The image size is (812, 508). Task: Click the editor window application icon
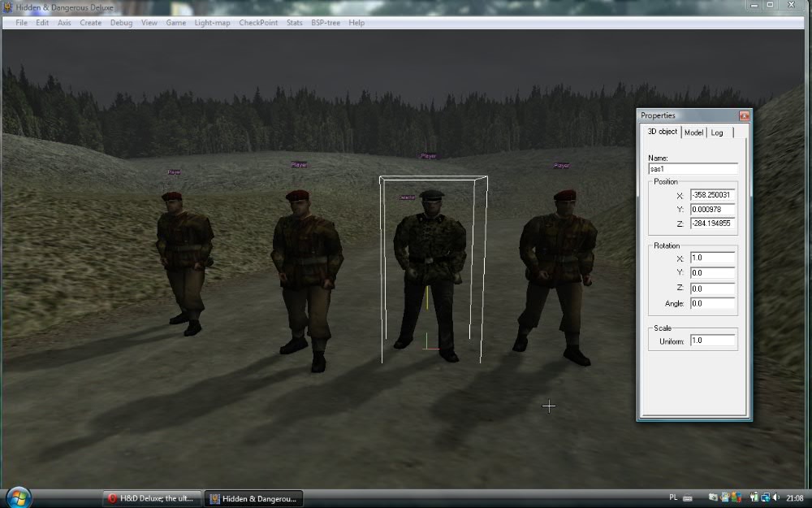coord(7,7)
